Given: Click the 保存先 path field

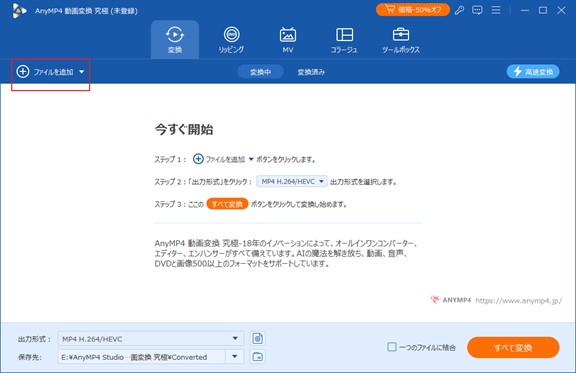Looking at the screenshot, I should (141, 357).
